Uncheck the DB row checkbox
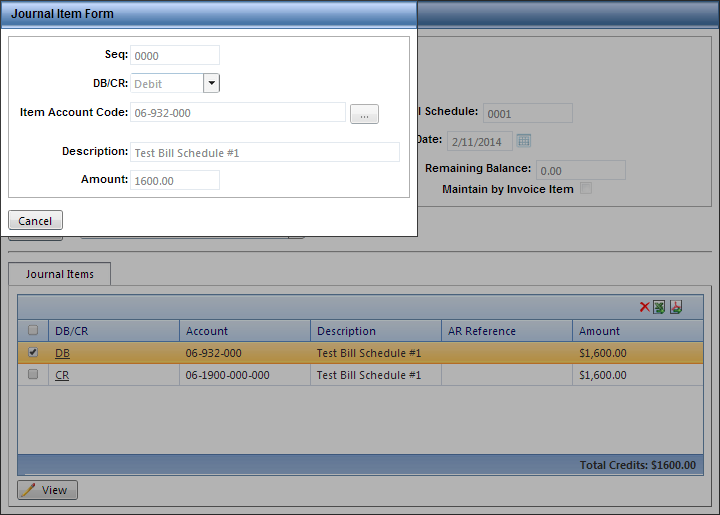This screenshot has width=720, height=515. (x=33, y=352)
